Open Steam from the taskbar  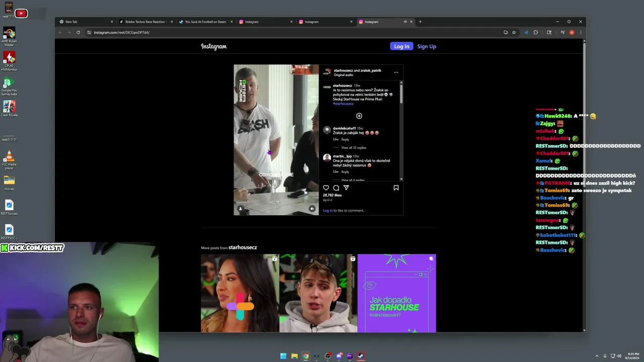click(x=361, y=356)
